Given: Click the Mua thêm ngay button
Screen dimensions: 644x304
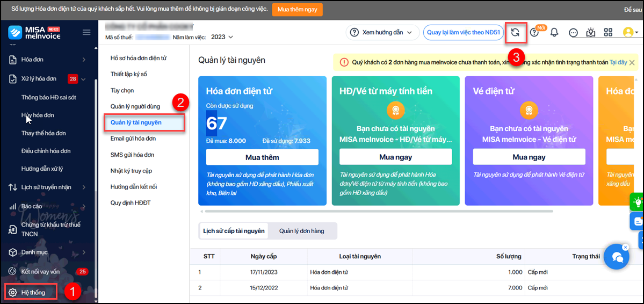Looking at the screenshot, I should pos(297,10).
